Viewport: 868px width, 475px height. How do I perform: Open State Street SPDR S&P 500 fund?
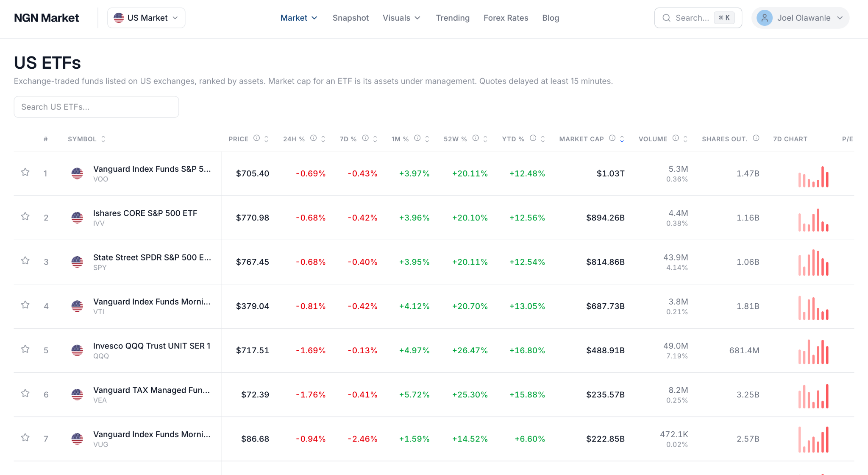click(x=152, y=257)
